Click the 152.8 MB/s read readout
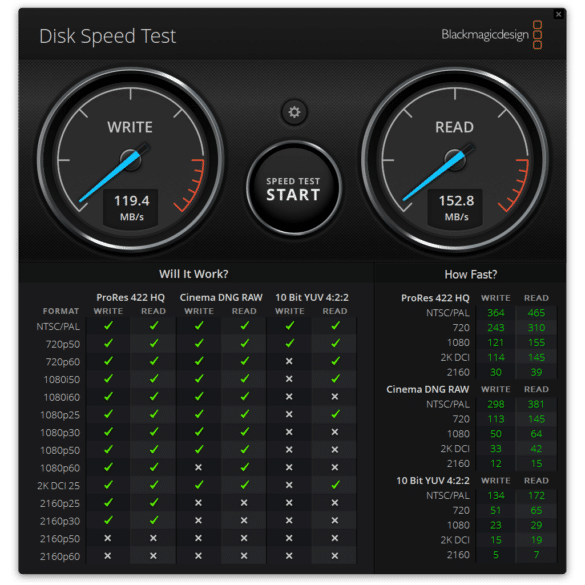 point(456,207)
